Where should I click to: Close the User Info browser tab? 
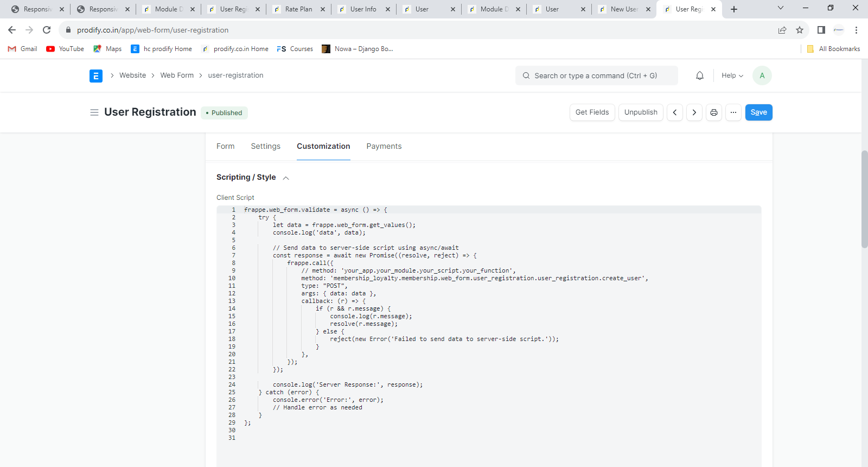tap(388, 9)
